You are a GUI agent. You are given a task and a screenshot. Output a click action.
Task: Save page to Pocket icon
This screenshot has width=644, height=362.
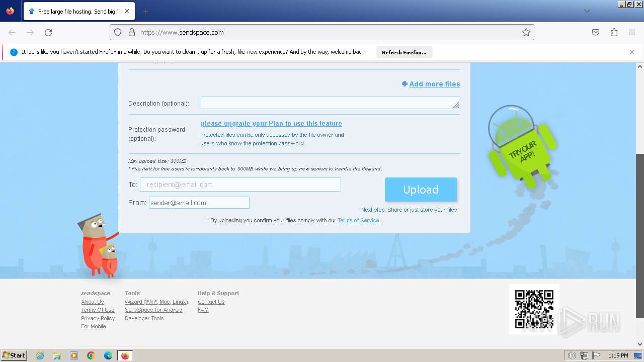click(596, 32)
